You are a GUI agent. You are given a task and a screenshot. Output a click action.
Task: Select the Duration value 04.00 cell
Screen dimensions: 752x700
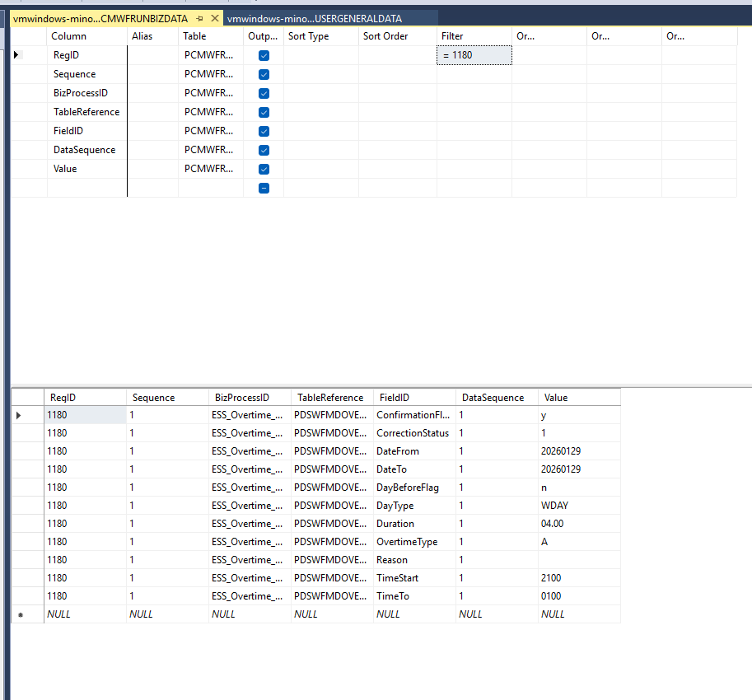coord(578,524)
